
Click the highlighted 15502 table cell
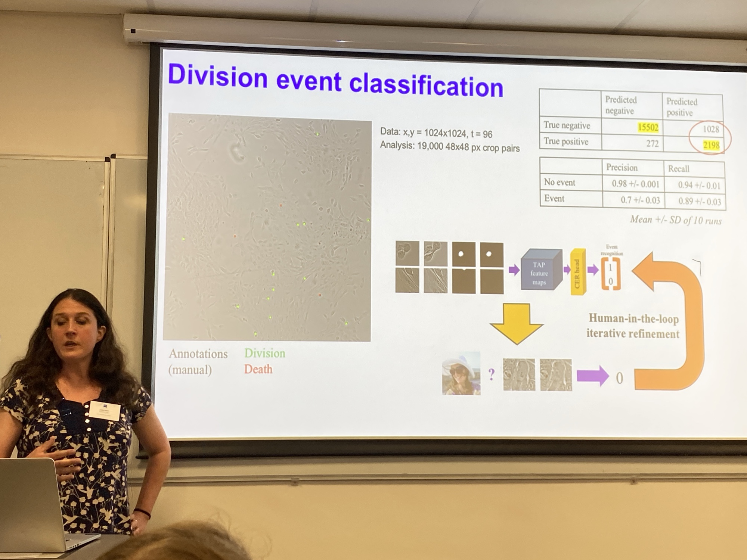(648, 127)
